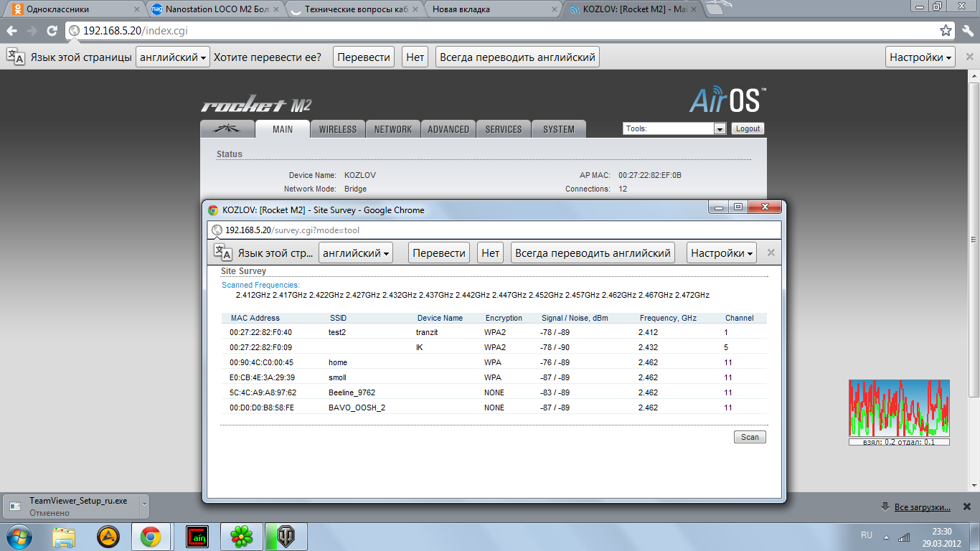
Task: Select the BAVO_OOSH_2 SSID entry
Action: click(x=357, y=408)
